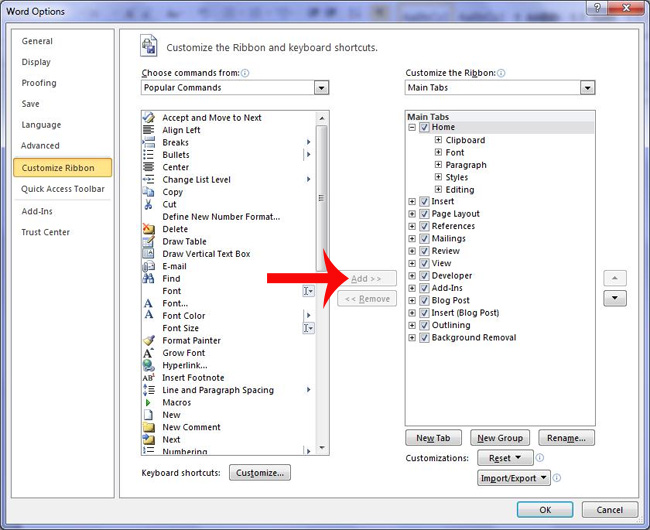The image size is (650, 530).
Task: Open the General options category
Action: pos(37,41)
